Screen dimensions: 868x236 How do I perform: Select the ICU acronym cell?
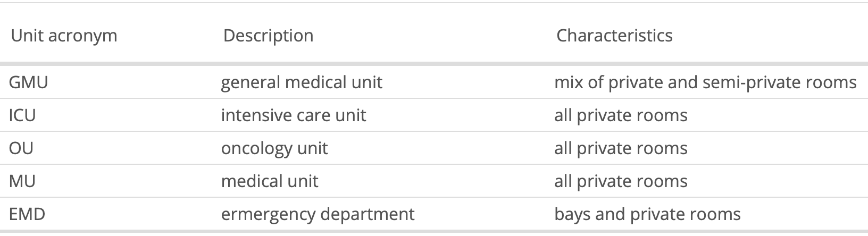(22, 115)
